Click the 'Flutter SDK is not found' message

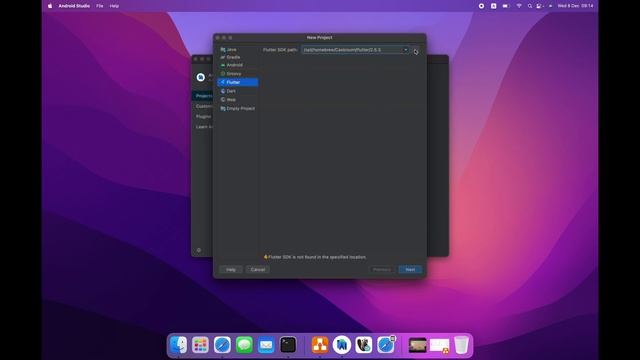pos(317,257)
